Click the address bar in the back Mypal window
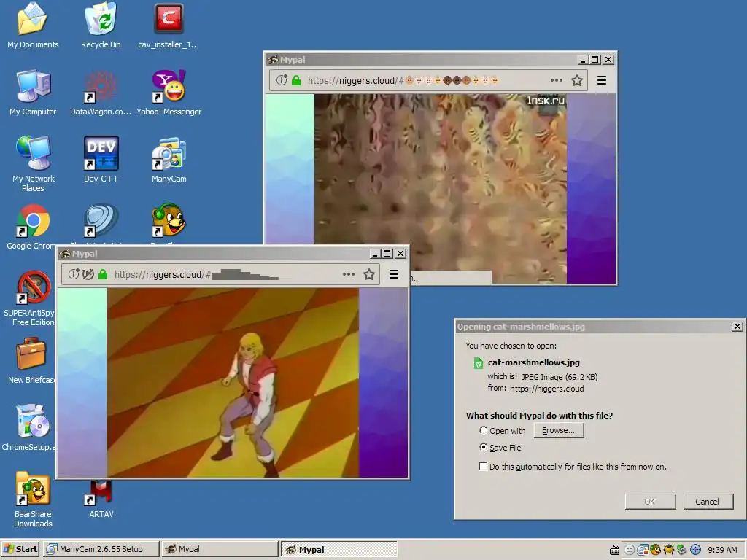The image size is (747, 560). (428, 80)
